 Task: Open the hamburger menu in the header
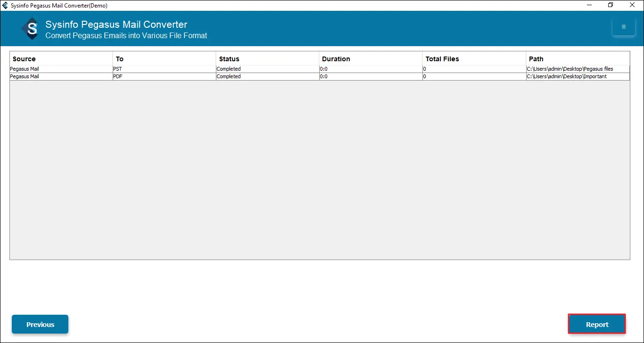point(623,27)
